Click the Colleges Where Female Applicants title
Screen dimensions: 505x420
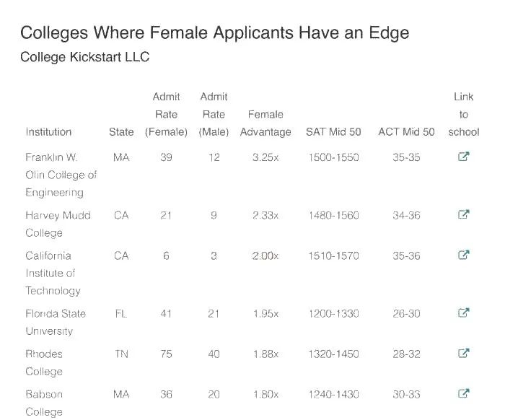click(x=215, y=33)
